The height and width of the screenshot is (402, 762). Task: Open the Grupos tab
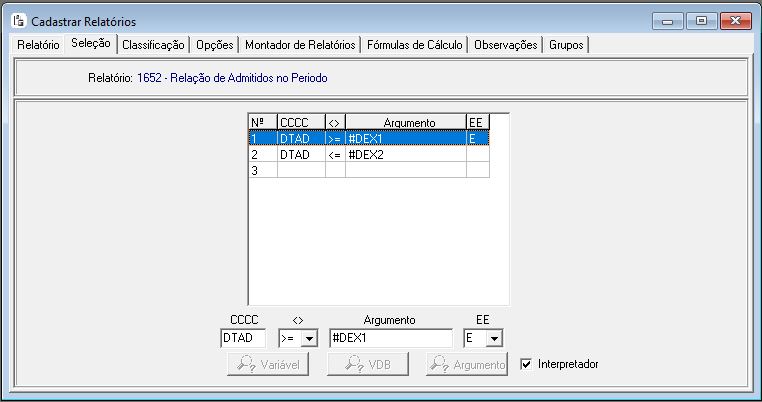click(x=567, y=45)
